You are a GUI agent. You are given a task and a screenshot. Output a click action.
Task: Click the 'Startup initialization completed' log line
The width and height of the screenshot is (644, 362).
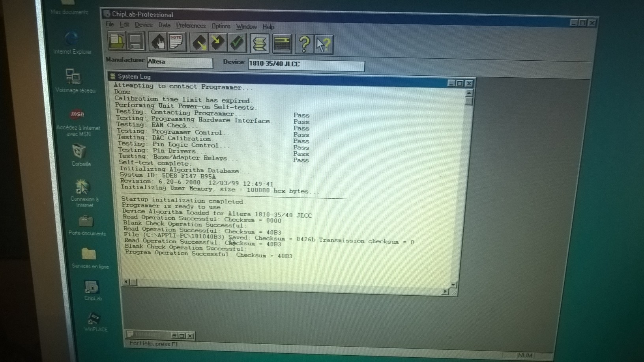pyautogui.click(x=183, y=200)
